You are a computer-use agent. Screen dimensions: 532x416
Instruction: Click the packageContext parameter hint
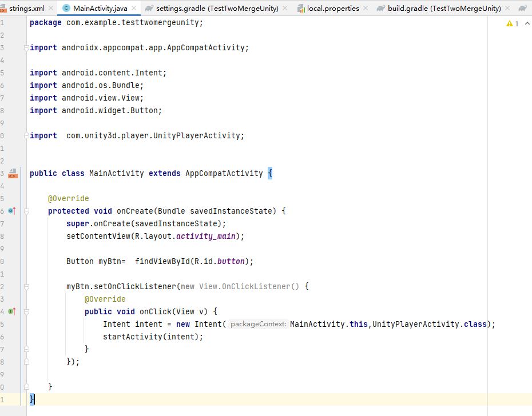pyautogui.click(x=257, y=324)
